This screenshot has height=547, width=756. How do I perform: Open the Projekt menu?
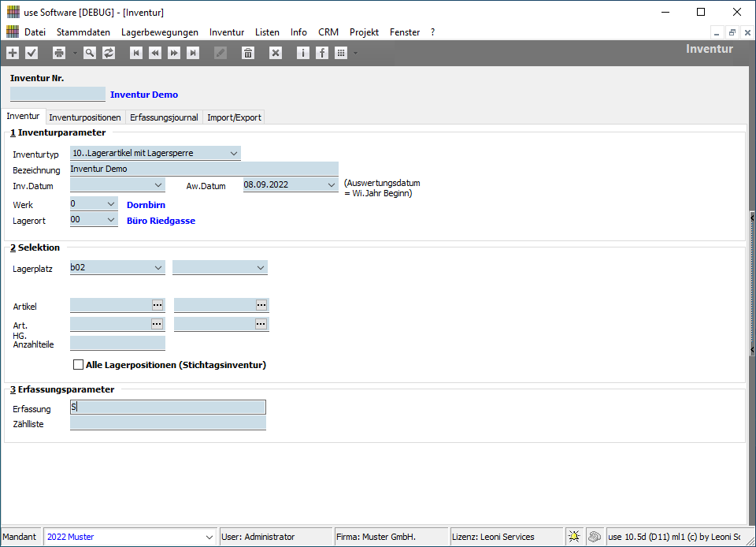[364, 32]
